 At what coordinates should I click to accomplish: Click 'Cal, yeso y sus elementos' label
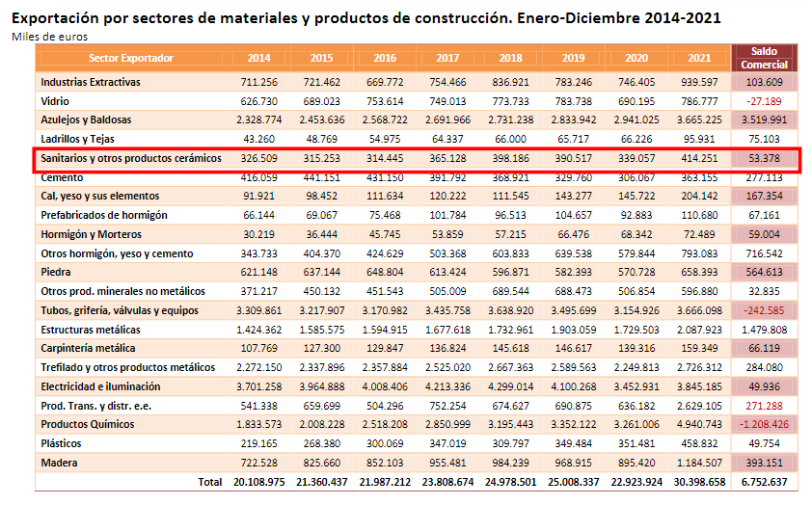click(x=100, y=196)
